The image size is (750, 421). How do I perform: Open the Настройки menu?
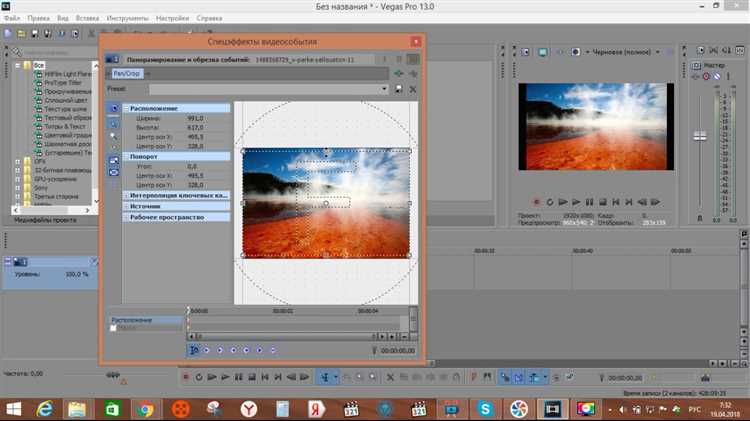pos(172,18)
